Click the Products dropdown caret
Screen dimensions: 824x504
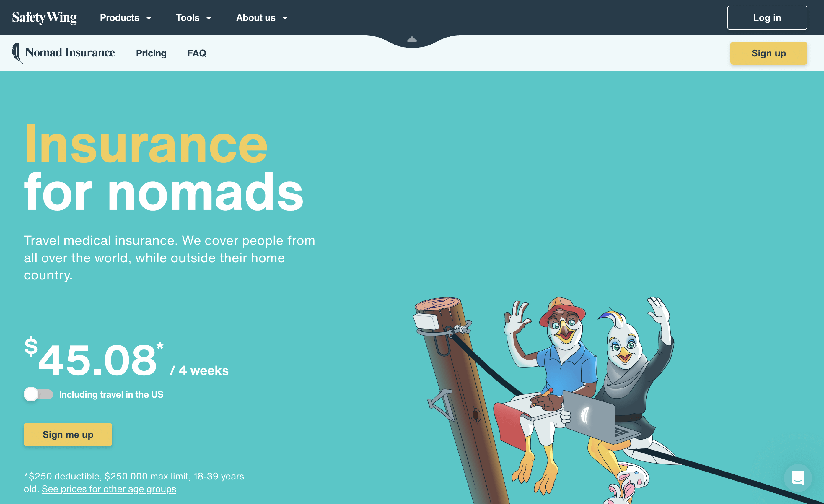click(149, 18)
